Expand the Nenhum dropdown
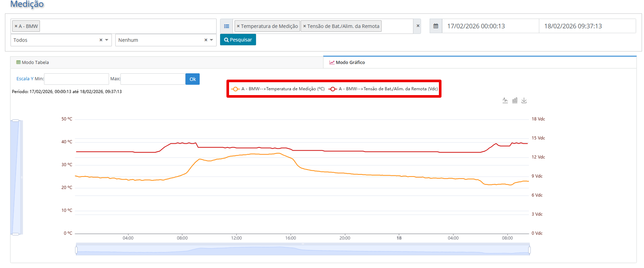 point(211,40)
